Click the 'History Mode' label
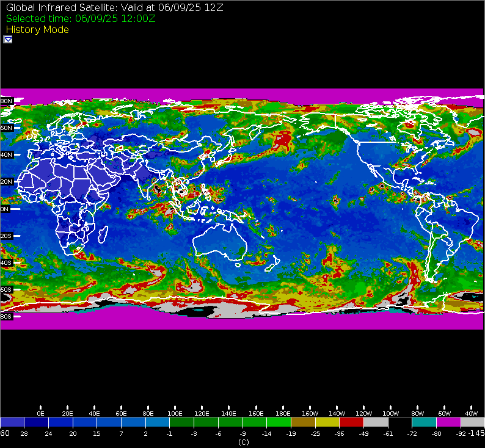Screen dimensions: 485x448 (37, 30)
